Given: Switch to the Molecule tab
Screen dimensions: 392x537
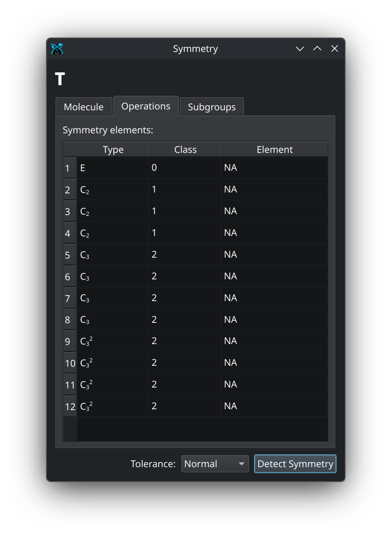Looking at the screenshot, I should tap(83, 107).
